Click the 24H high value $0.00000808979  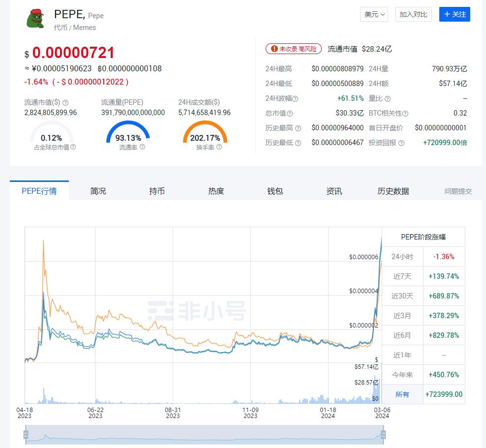(x=337, y=69)
